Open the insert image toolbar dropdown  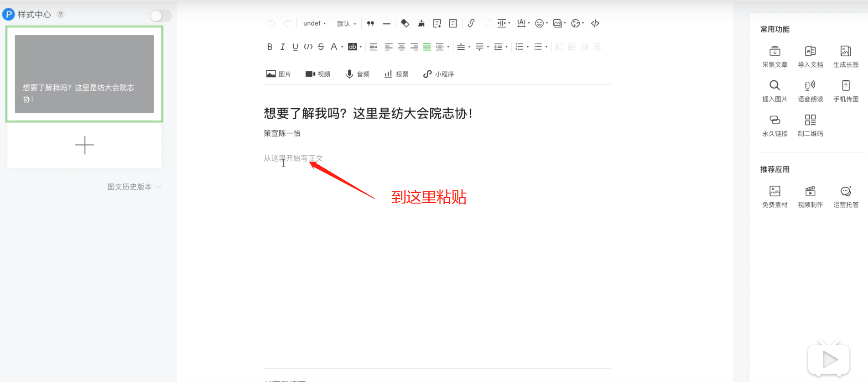(x=559, y=23)
